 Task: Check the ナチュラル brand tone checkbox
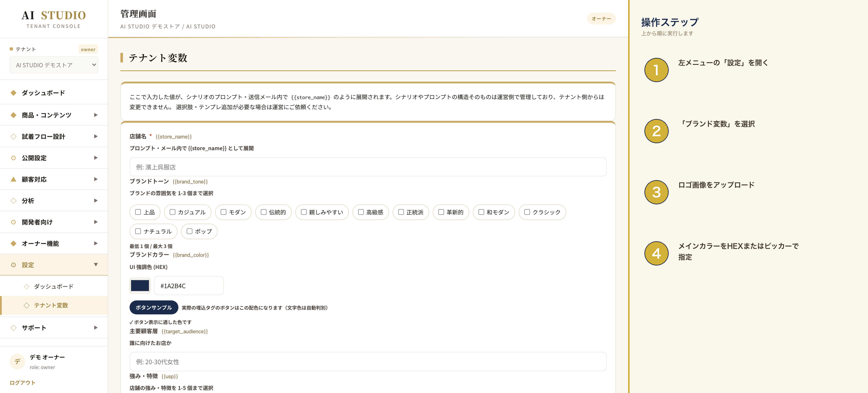(138, 231)
